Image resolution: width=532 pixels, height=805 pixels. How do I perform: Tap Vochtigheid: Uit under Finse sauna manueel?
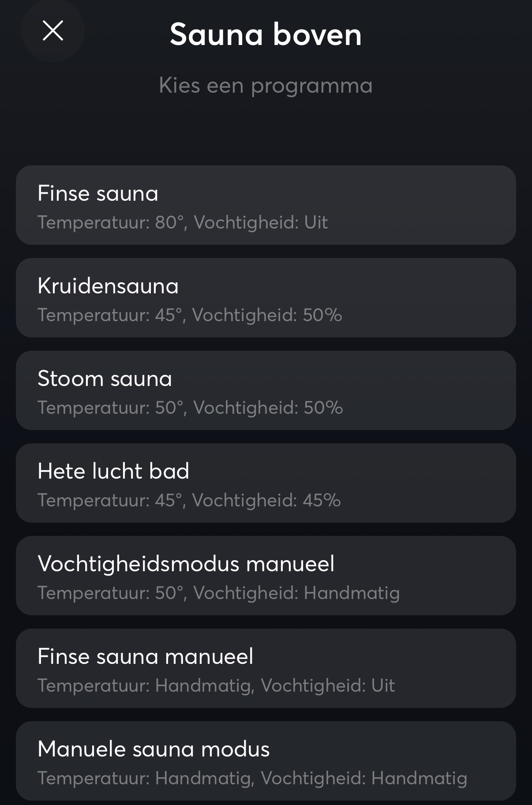[328, 685]
